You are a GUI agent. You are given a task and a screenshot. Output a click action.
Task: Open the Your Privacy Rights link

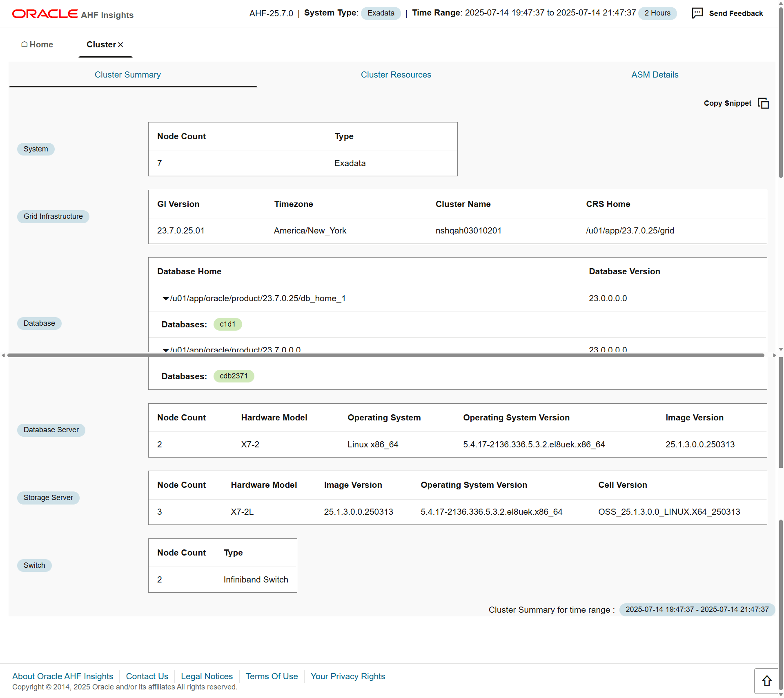(347, 676)
